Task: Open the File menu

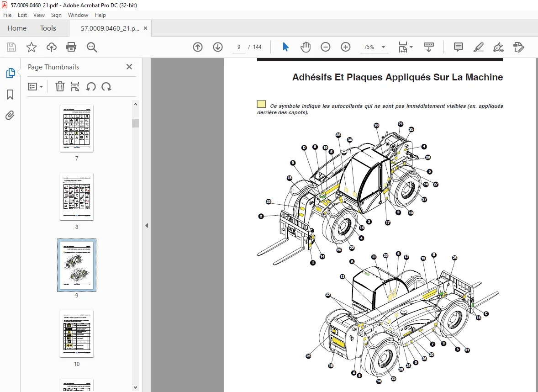Action: 7,15
